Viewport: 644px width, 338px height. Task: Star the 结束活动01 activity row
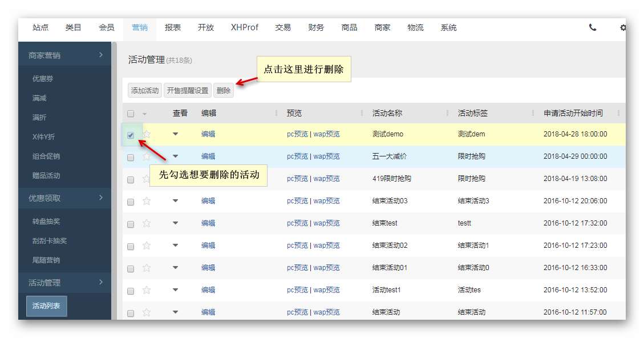(147, 268)
